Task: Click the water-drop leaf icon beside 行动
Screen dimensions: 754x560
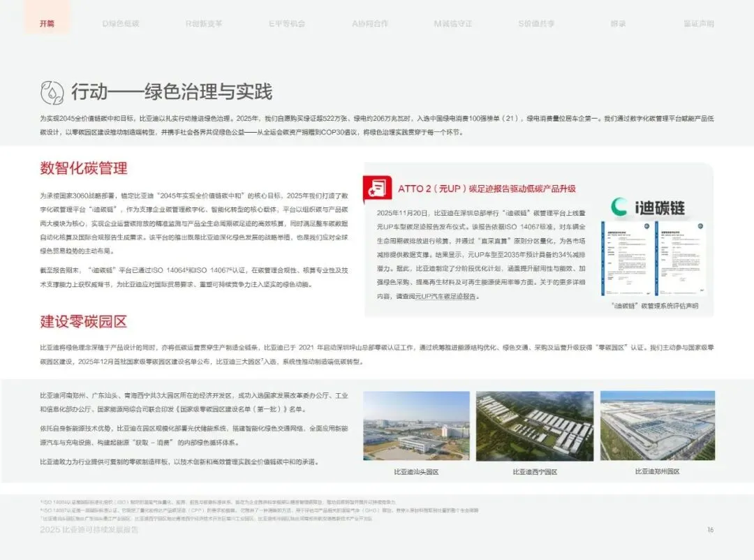Action: (52, 92)
